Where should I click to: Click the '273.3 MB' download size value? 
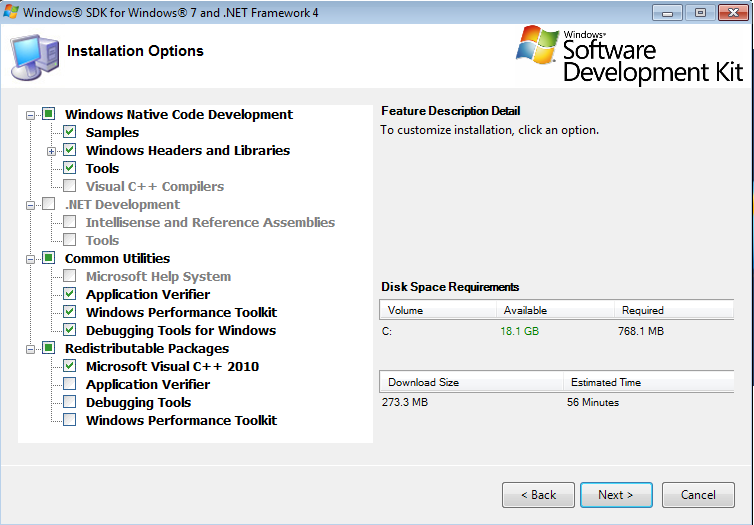pyautogui.click(x=404, y=402)
